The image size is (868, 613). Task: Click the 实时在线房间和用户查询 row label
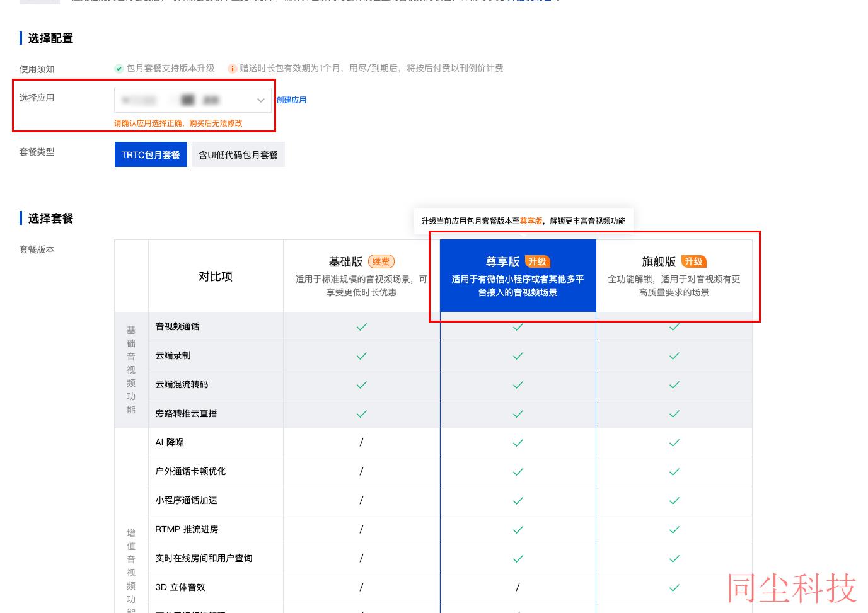(x=204, y=558)
